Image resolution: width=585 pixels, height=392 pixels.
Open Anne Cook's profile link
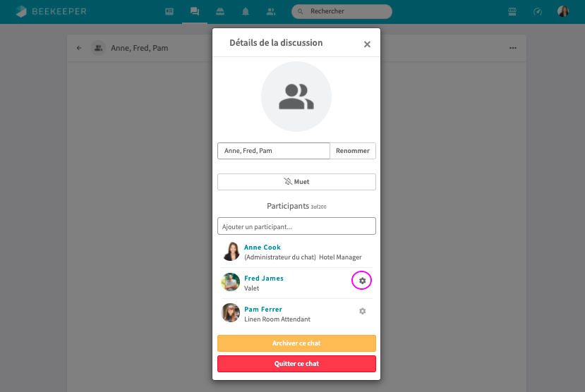click(x=263, y=247)
